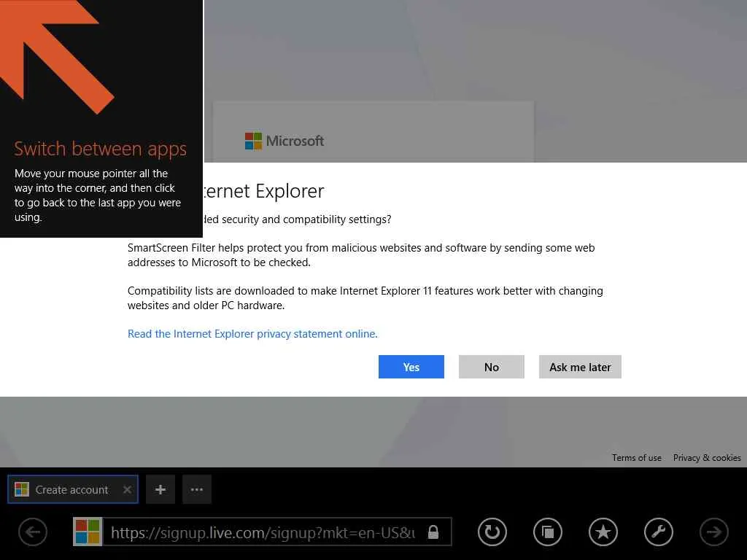This screenshot has height=560, width=747.
Task: Open a new tab with the plus button
Action: click(160, 489)
